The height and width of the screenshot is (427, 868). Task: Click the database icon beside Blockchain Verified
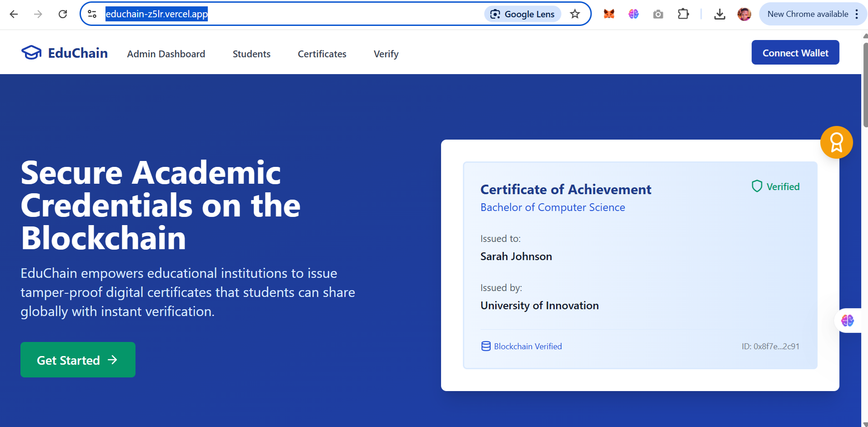485,346
